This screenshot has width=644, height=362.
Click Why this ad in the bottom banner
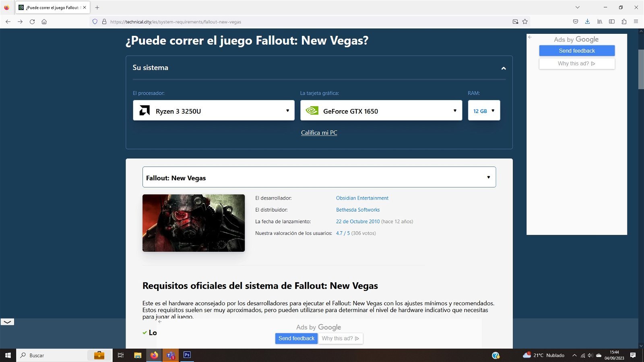click(x=341, y=338)
